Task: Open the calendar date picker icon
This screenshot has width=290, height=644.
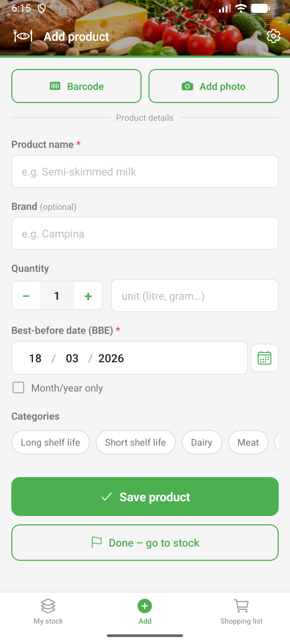Action: pos(264,358)
